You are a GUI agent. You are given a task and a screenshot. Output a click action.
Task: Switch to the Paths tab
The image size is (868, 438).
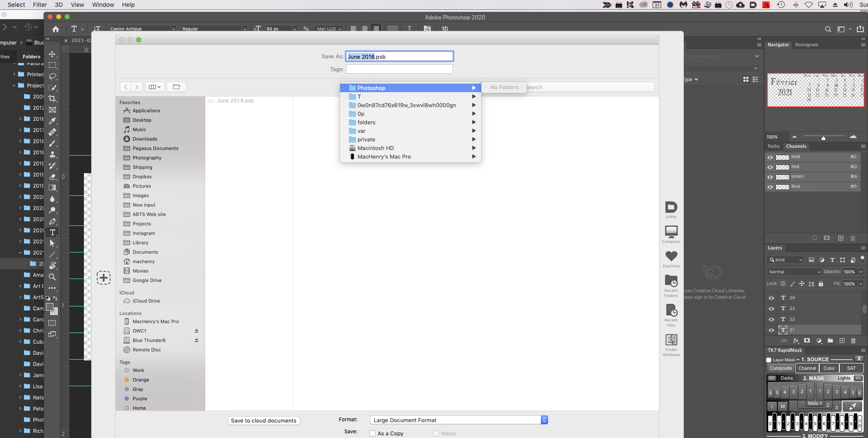pyautogui.click(x=773, y=146)
